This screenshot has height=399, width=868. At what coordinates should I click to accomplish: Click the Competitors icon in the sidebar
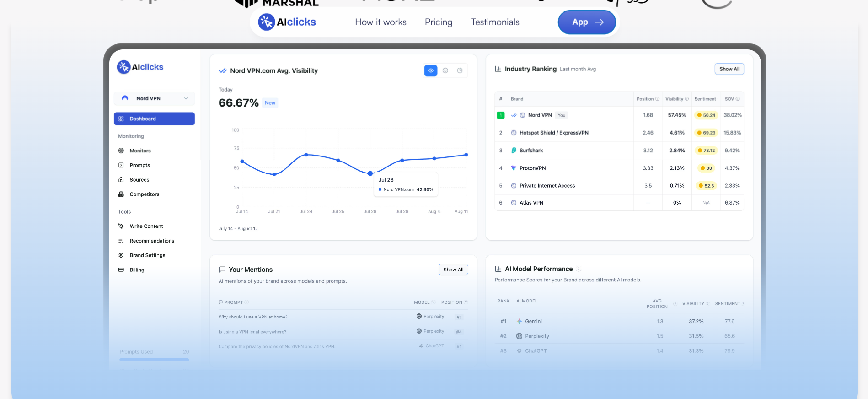(121, 194)
